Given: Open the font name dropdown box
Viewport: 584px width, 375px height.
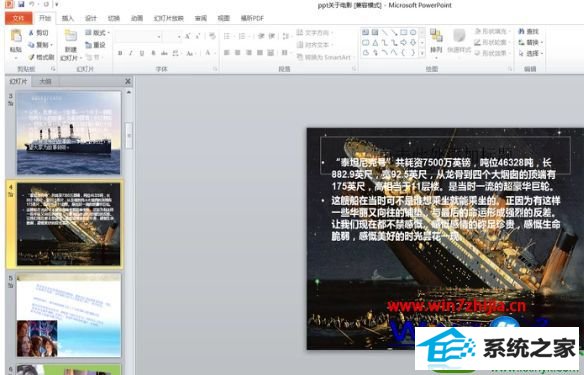Looking at the screenshot, I should pyautogui.click(x=138, y=36).
